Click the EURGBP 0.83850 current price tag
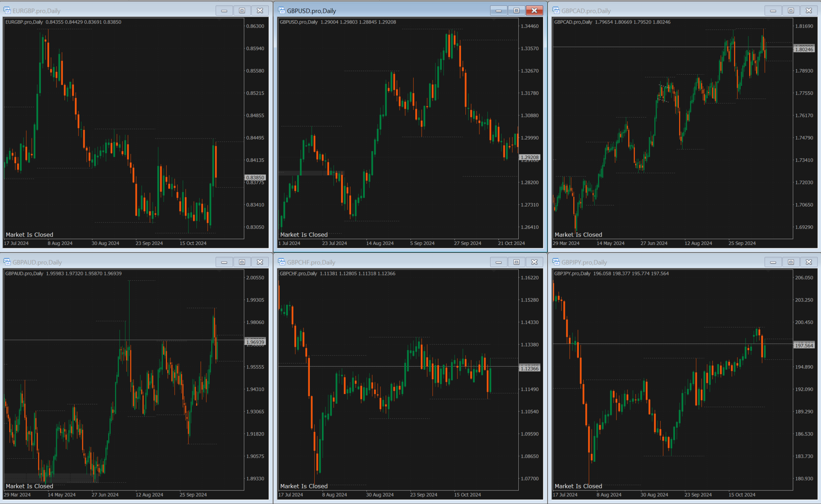 (255, 178)
